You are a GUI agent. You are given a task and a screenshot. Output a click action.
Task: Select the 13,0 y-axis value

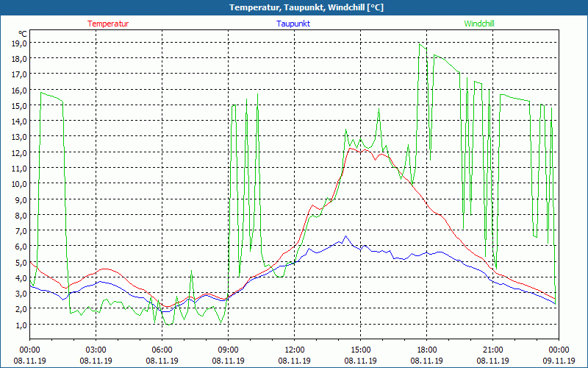pos(19,137)
